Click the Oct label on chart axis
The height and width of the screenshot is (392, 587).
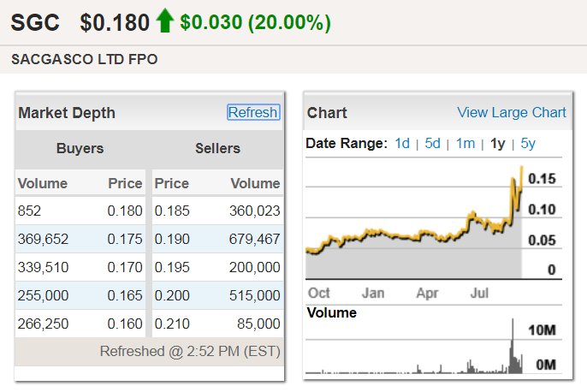point(318,293)
